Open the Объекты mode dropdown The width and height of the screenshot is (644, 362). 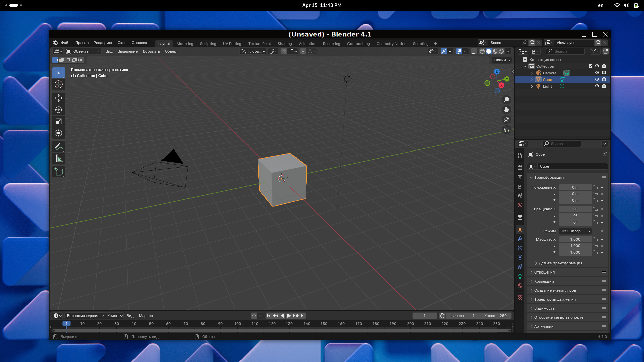click(x=83, y=51)
